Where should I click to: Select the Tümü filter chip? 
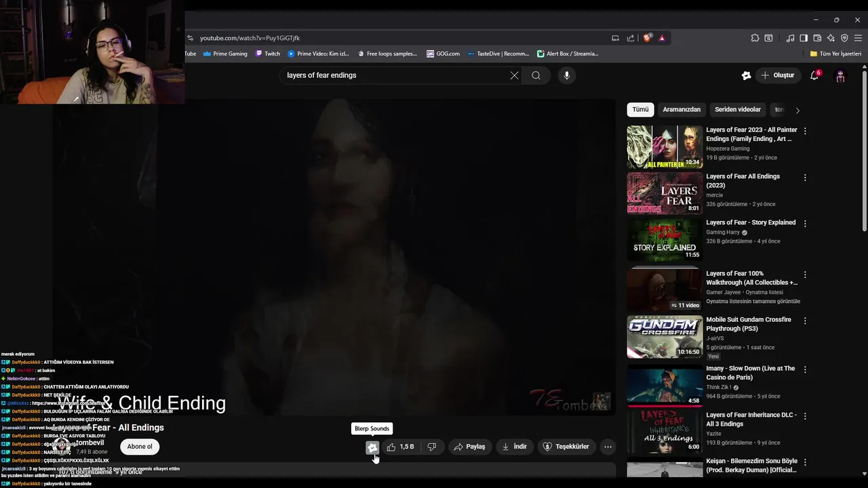[x=641, y=109]
